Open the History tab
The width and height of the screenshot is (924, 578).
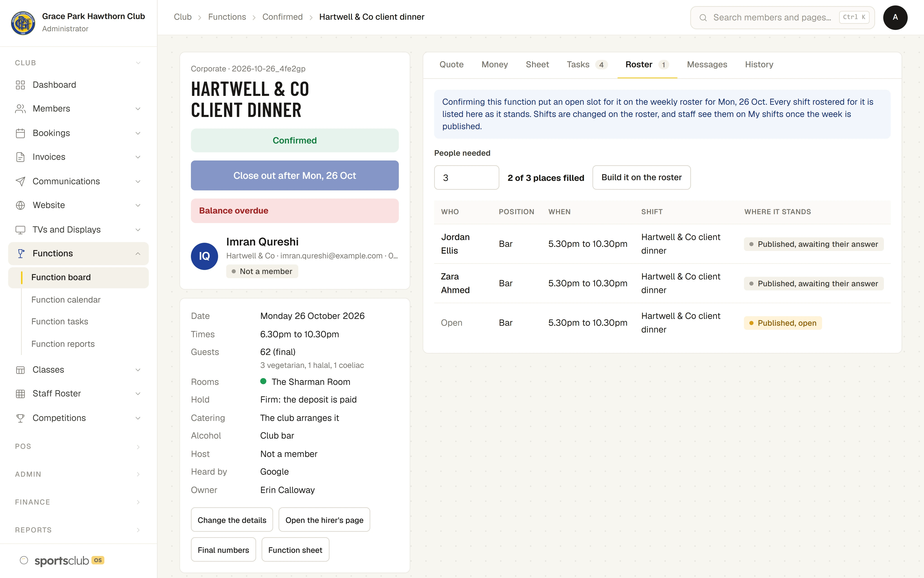(x=759, y=65)
